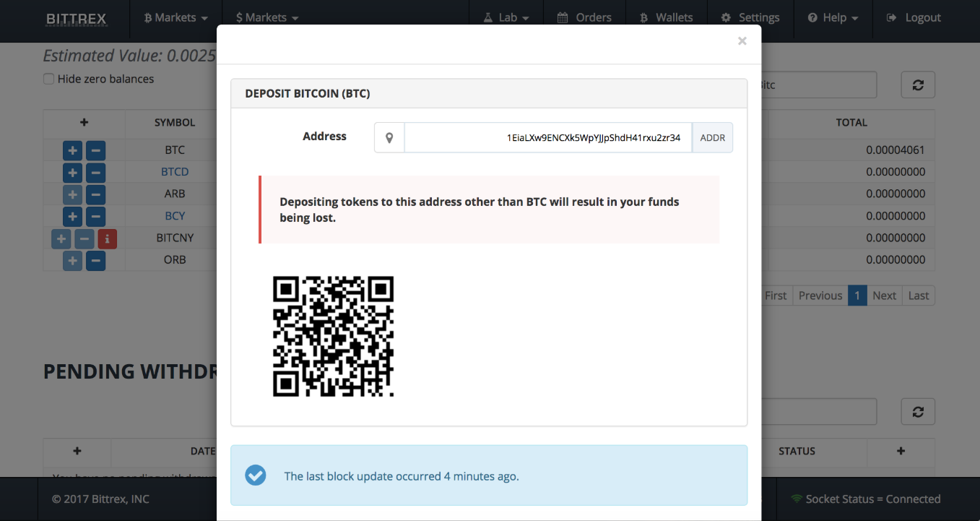Select page 1 in pagination

[x=857, y=296]
